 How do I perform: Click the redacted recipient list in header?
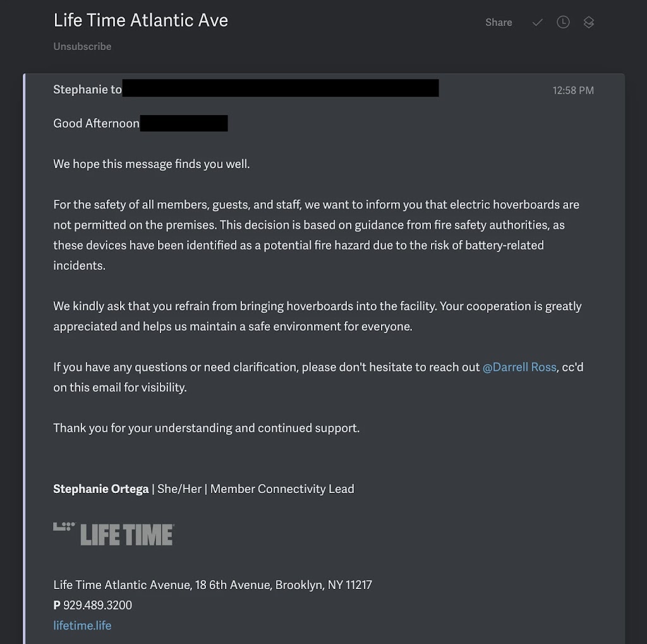(x=281, y=88)
